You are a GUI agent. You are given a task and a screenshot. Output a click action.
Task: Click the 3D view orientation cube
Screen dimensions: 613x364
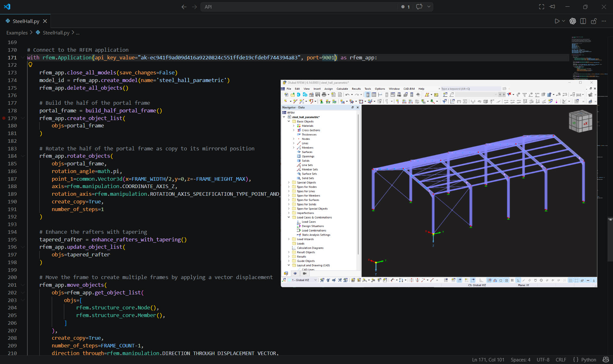click(580, 121)
